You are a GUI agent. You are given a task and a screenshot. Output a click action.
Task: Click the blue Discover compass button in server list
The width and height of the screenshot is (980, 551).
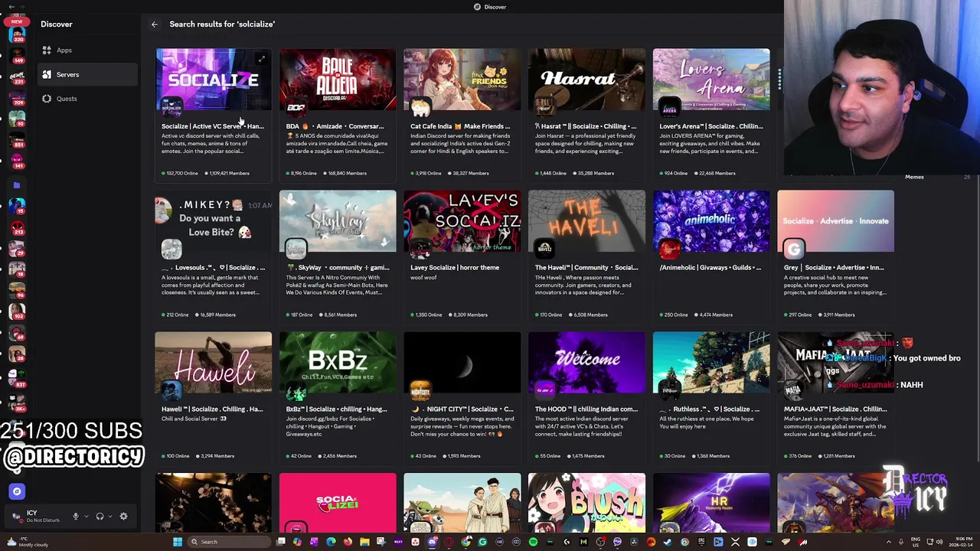[x=17, y=491]
